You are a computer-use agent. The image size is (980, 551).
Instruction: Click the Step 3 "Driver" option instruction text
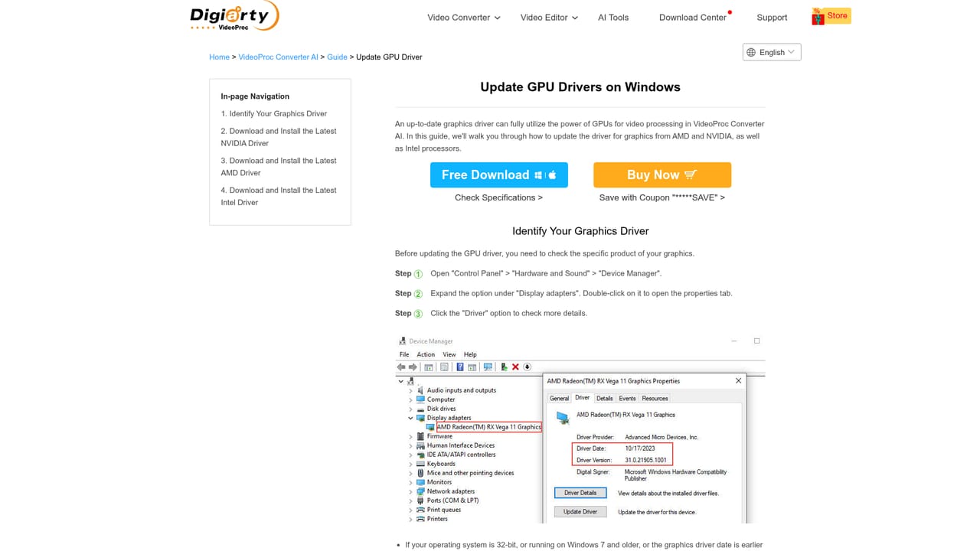508,314
